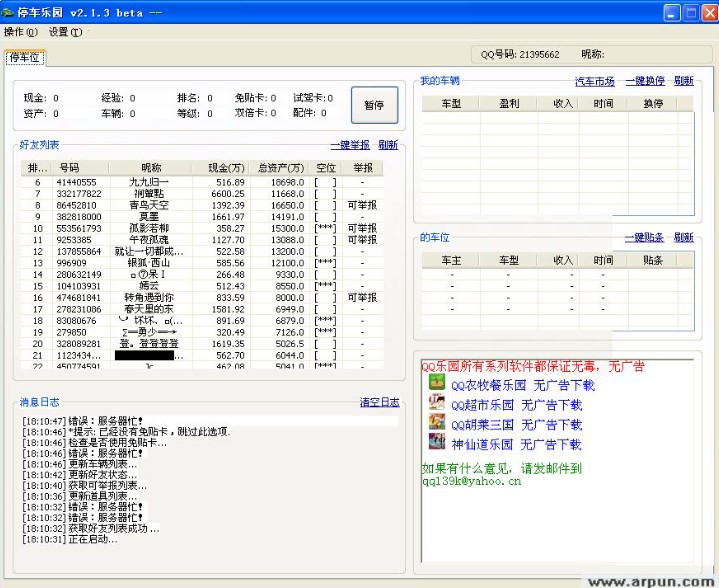Click 一键举报 above the friend list
The height and width of the screenshot is (588, 719).
[x=350, y=145]
